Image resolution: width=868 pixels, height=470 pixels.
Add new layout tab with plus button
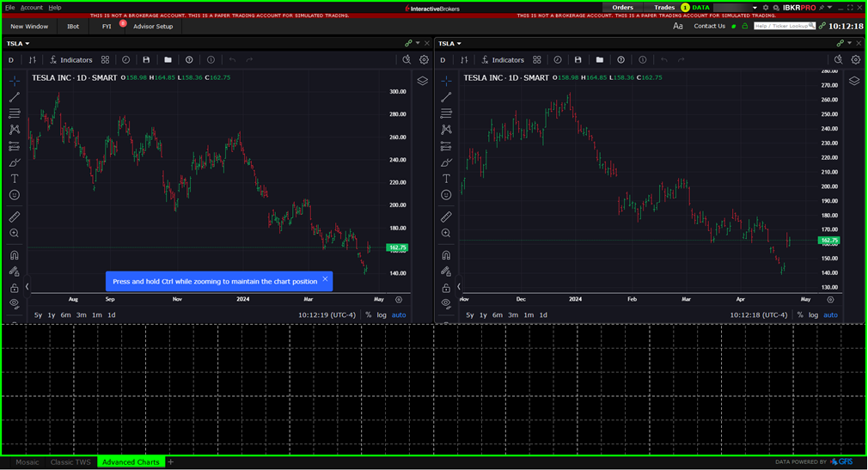[170, 462]
